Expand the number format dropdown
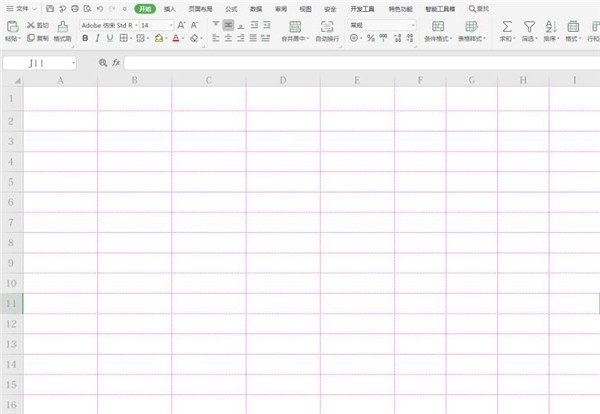 413,25
